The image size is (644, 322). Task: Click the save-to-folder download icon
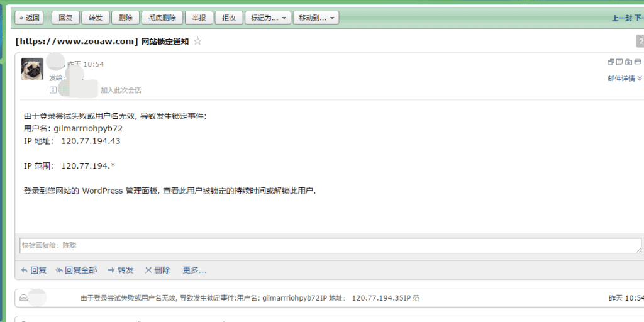click(628, 62)
